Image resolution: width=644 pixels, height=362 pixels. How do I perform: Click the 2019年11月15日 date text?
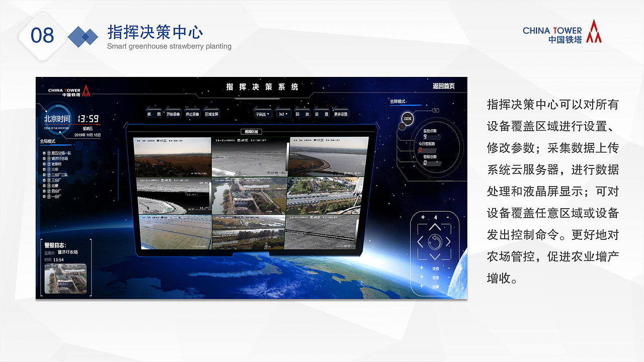click(88, 135)
